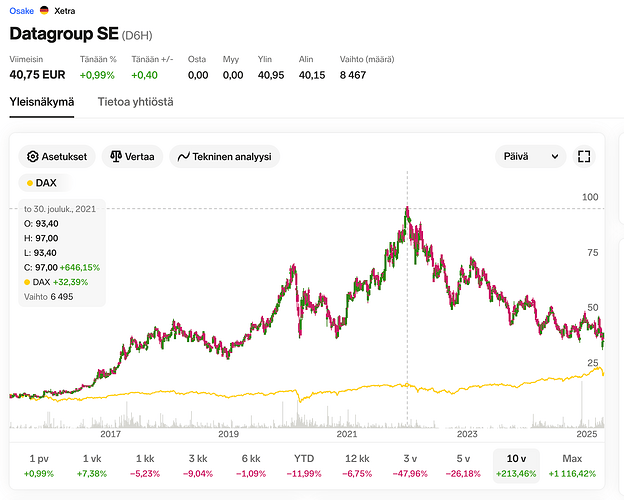This screenshot has height=500, width=624.
Task: Click the DAX comparison chip
Action: (x=41, y=183)
